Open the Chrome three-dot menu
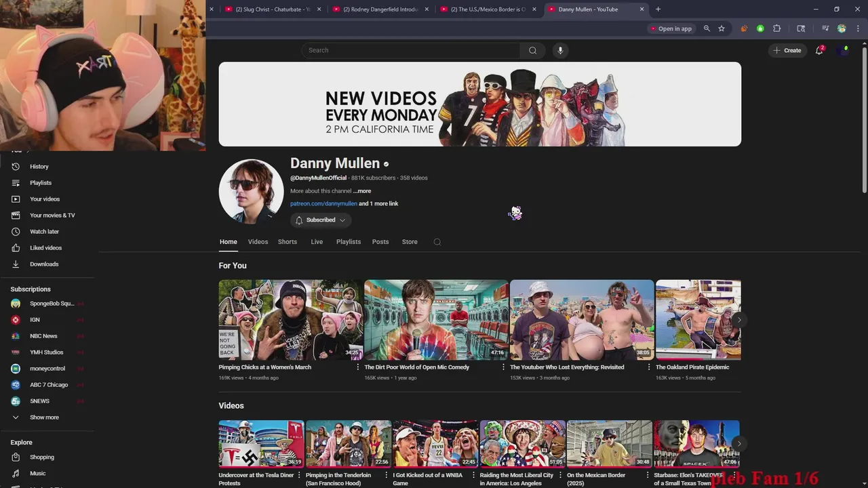Screen dimensions: 868x488 click(858, 28)
